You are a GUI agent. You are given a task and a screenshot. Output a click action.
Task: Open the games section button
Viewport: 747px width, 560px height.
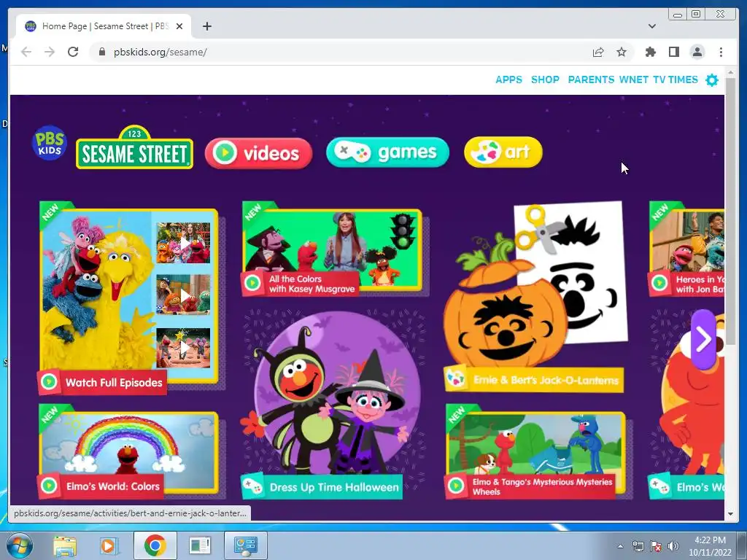pyautogui.click(x=388, y=152)
